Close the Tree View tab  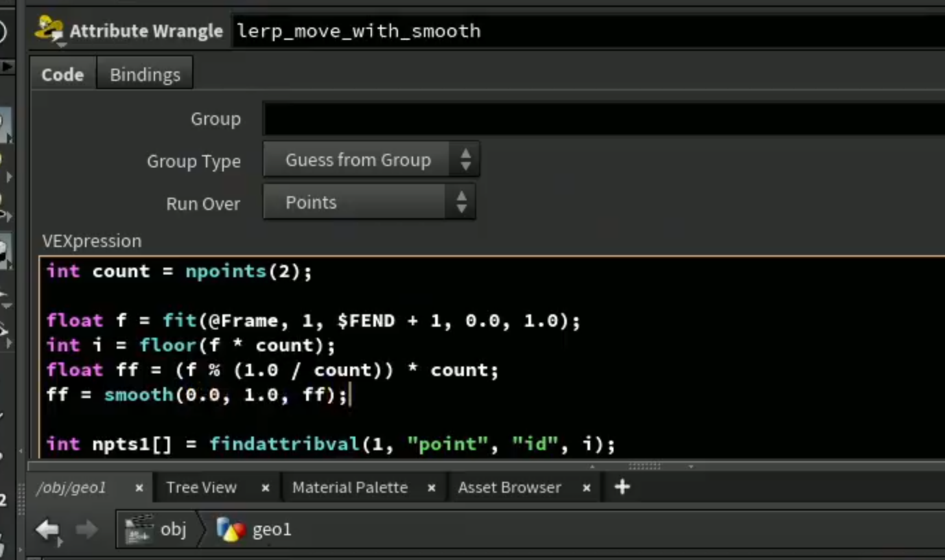tap(266, 488)
